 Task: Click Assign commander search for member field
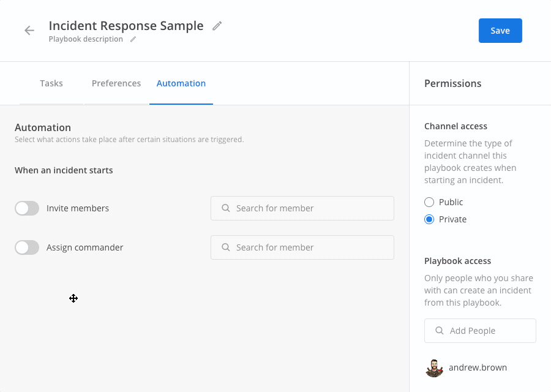(x=302, y=247)
